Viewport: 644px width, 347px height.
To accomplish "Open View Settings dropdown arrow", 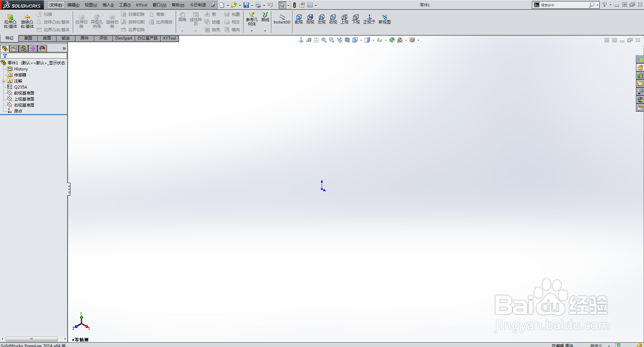I will coord(418,41).
